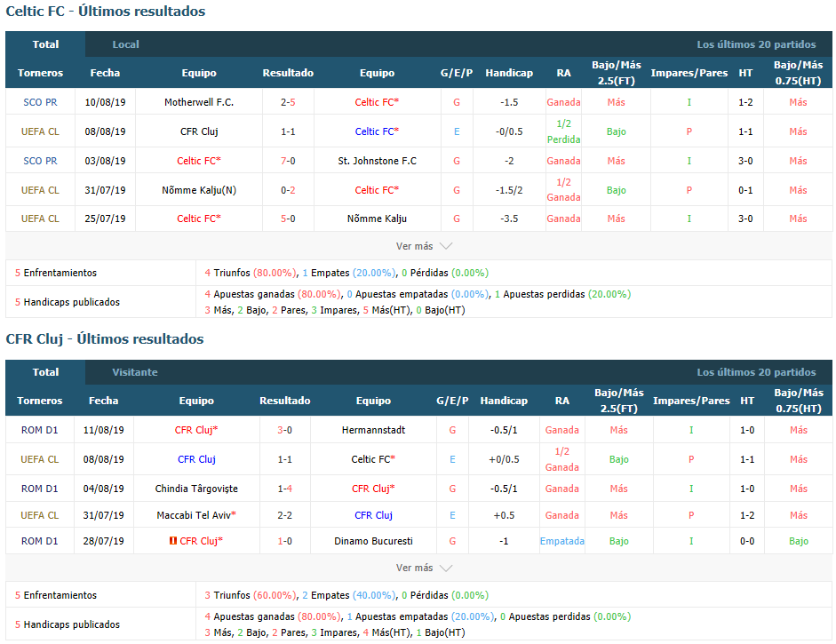Switch to the Local tab
836x644 pixels.
click(125, 44)
